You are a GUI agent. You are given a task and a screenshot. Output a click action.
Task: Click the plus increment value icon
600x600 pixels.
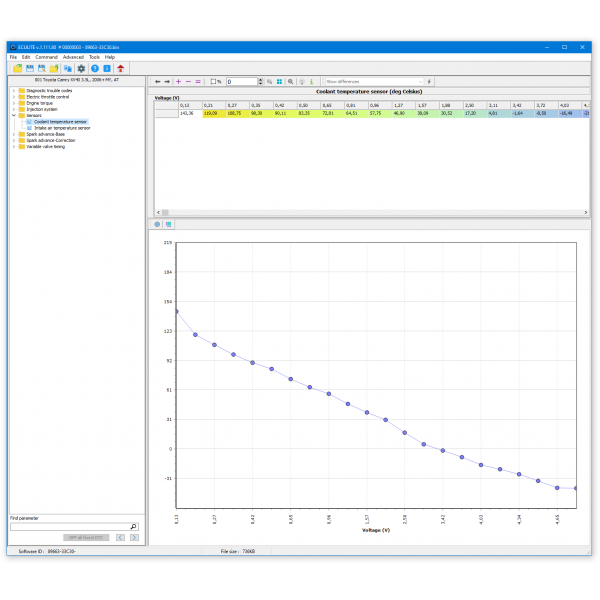pyautogui.click(x=178, y=81)
